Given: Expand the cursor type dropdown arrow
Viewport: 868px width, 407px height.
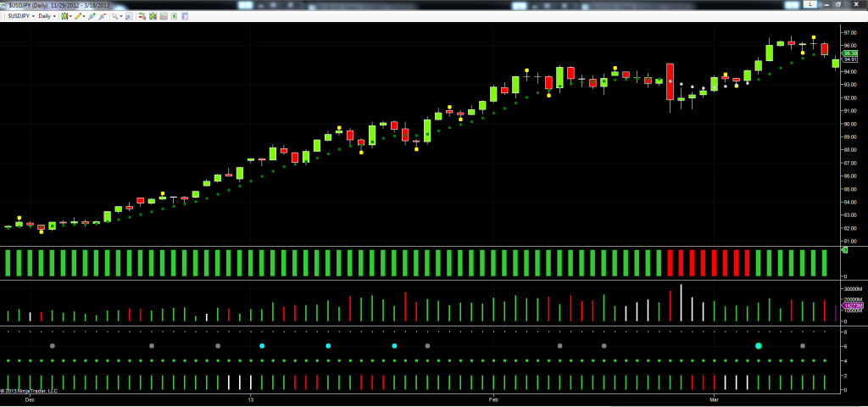Looking at the screenshot, I should click(120, 16).
